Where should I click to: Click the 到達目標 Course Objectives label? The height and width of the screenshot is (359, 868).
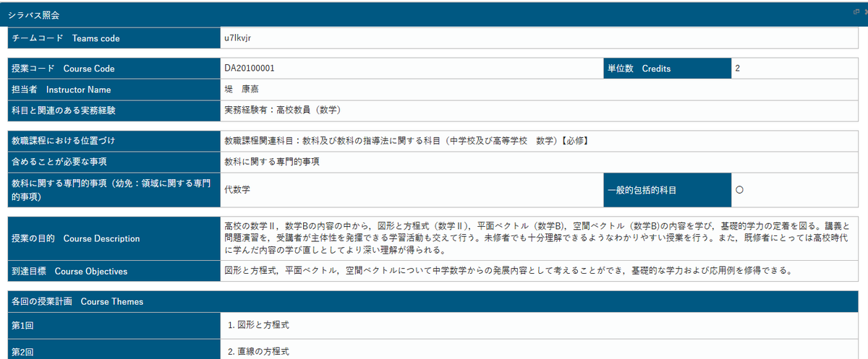pyautogui.click(x=69, y=272)
